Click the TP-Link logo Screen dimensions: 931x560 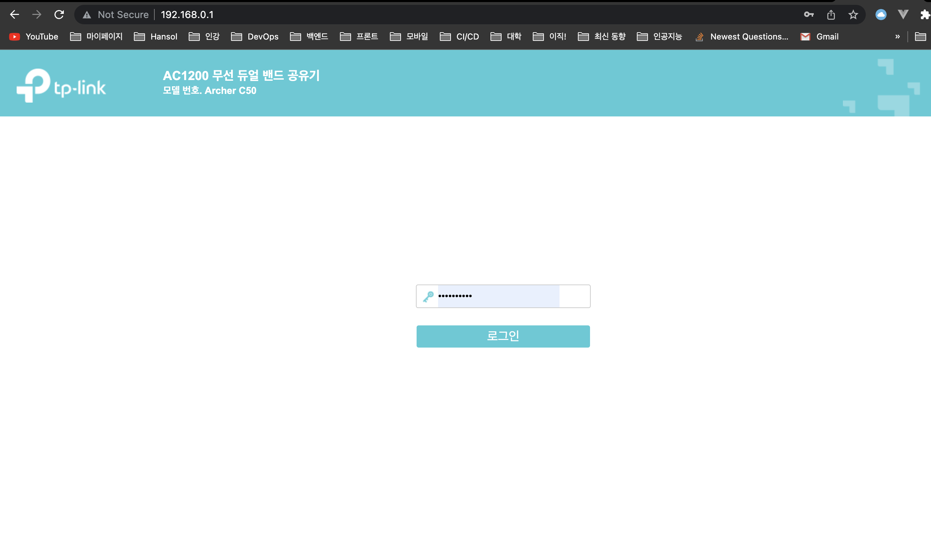click(61, 85)
